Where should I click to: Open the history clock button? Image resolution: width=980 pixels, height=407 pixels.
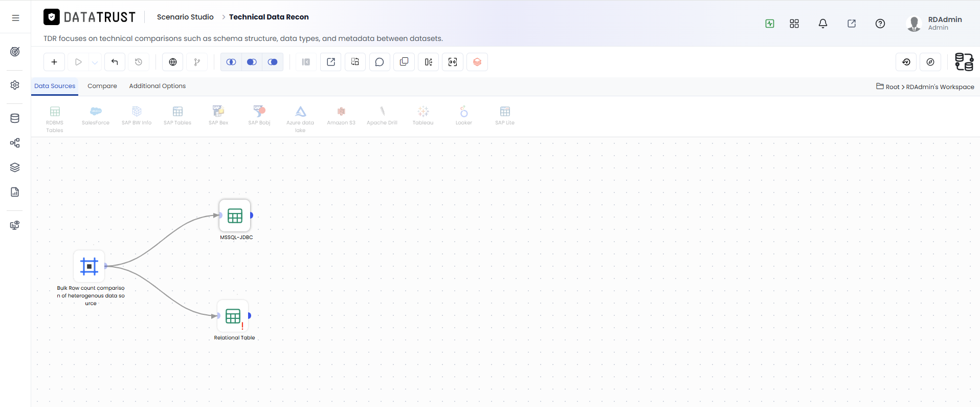click(x=139, y=62)
